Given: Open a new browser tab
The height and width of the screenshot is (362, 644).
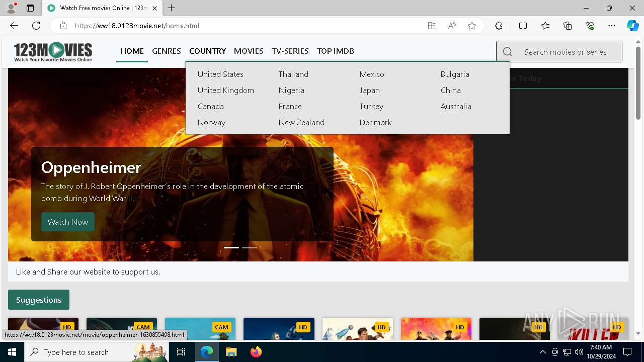Looking at the screenshot, I should pos(172,8).
